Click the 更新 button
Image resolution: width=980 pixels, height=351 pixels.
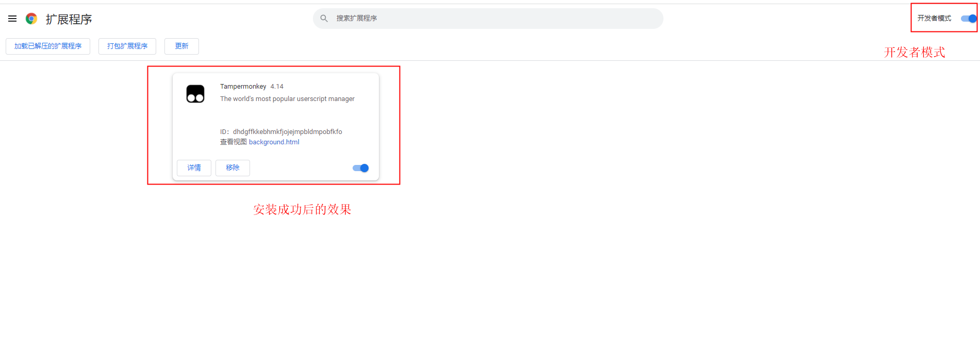click(181, 46)
